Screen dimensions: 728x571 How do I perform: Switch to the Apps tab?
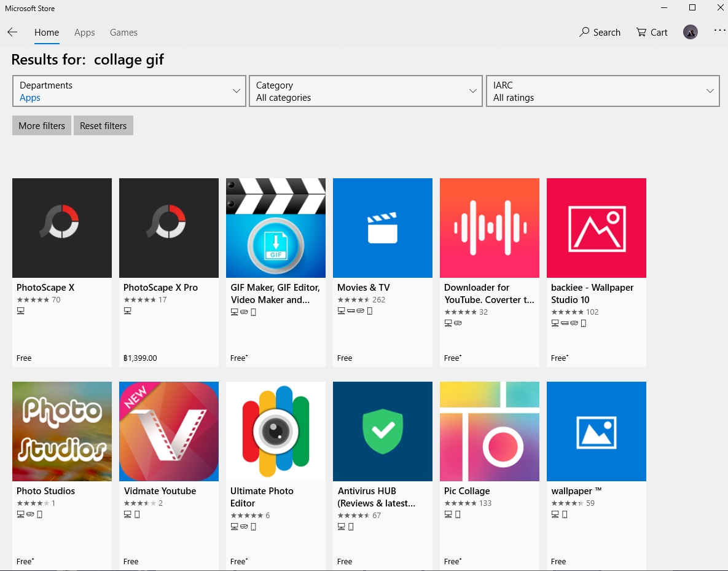click(x=85, y=33)
